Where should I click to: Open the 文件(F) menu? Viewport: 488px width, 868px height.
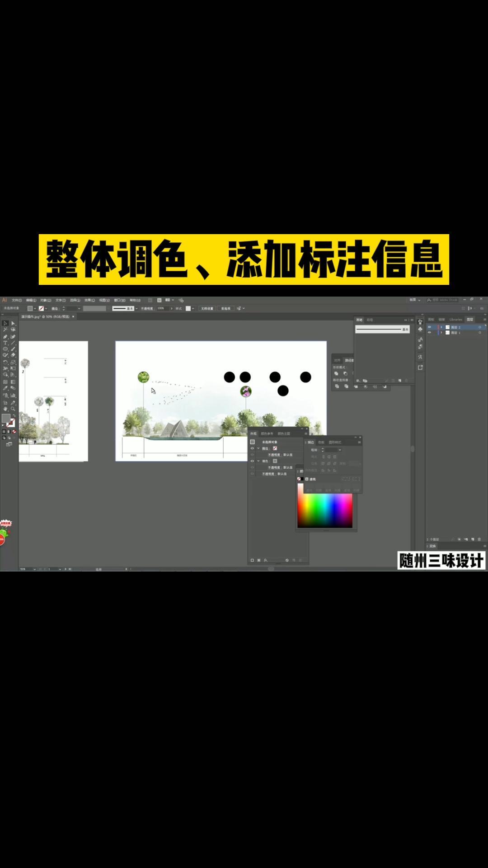[17, 300]
